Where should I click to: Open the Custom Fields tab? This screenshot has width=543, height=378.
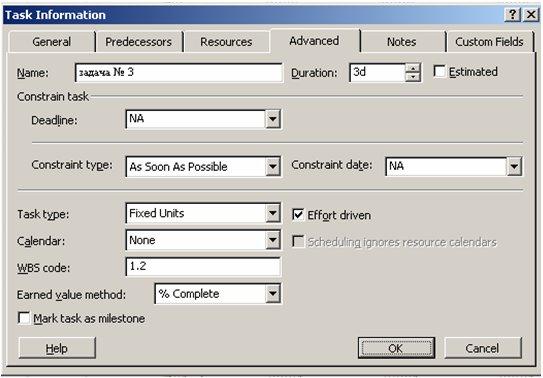489,42
